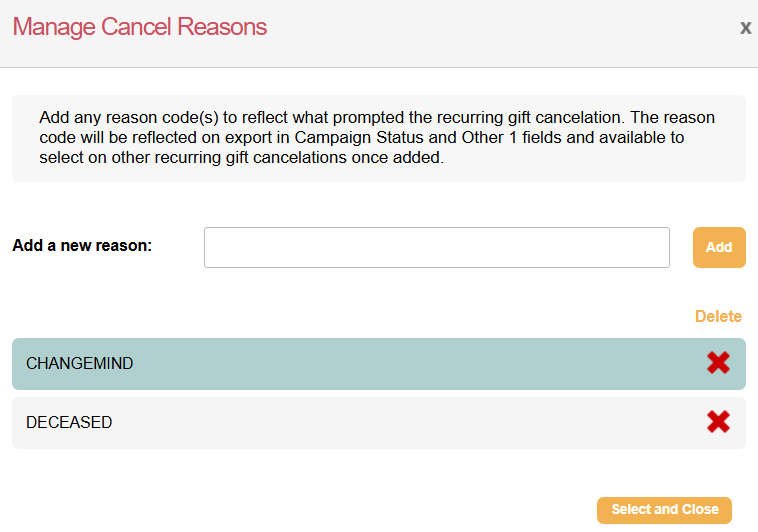
Task: Focus the new reason text field
Action: point(436,247)
